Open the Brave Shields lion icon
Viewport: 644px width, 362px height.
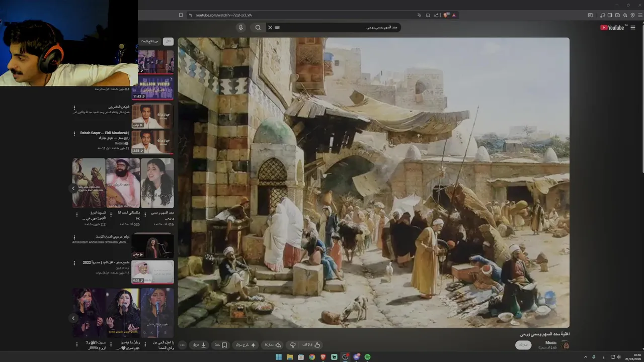pos(446,15)
